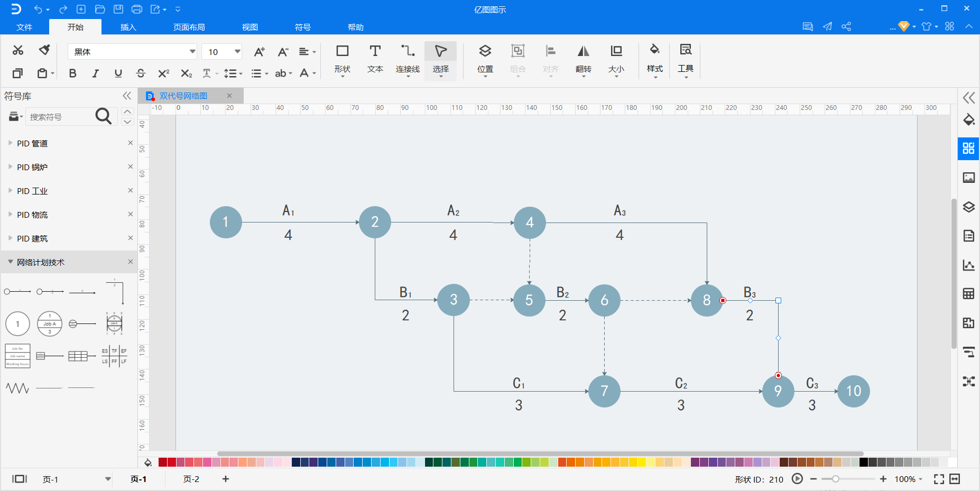The height and width of the screenshot is (491, 980).
Task: Click the Cut scissors icon
Action: [x=18, y=50]
